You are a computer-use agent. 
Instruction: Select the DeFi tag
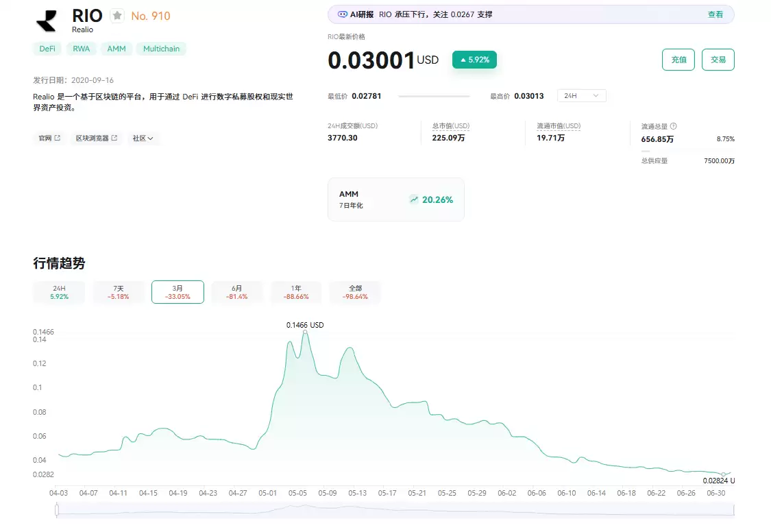click(47, 49)
